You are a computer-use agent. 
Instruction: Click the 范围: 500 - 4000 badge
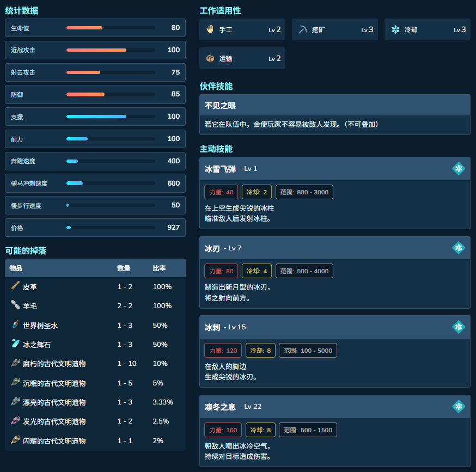pos(304,271)
